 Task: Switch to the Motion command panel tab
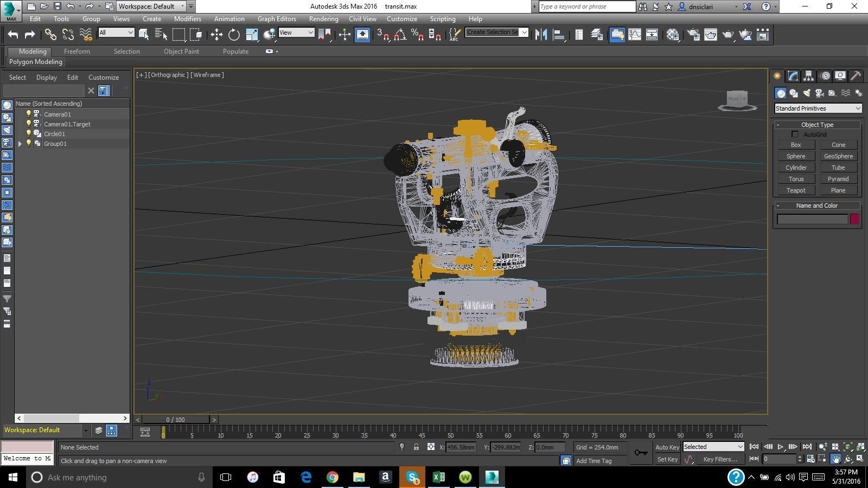(825, 76)
